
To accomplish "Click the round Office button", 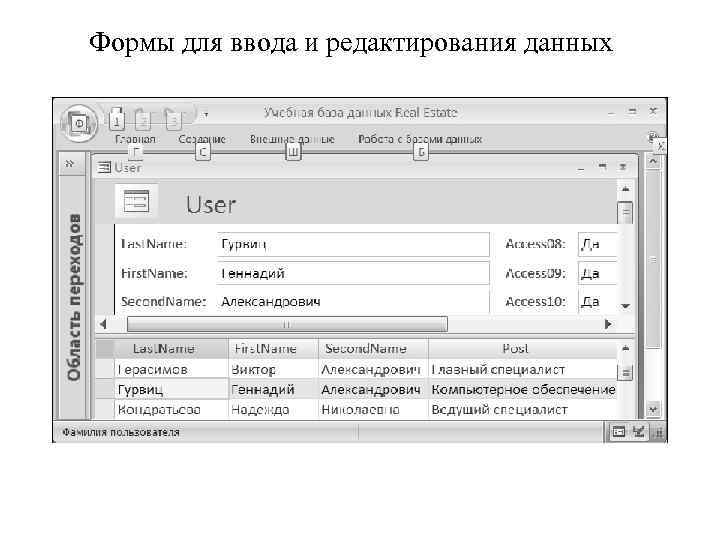I will click(x=79, y=123).
